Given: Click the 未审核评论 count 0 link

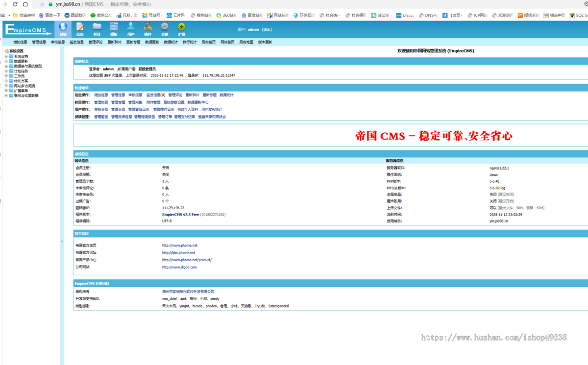Looking at the screenshot, I should (x=163, y=188).
